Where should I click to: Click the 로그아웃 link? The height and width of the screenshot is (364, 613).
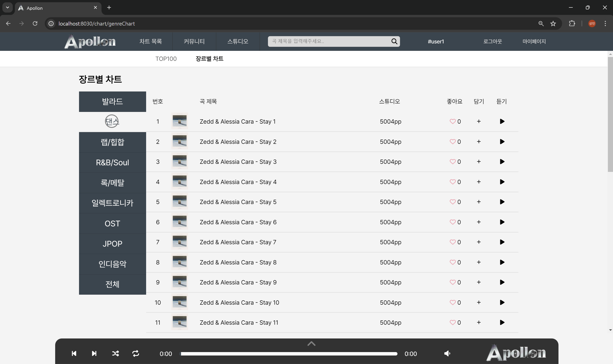pyautogui.click(x=492, y=41)
